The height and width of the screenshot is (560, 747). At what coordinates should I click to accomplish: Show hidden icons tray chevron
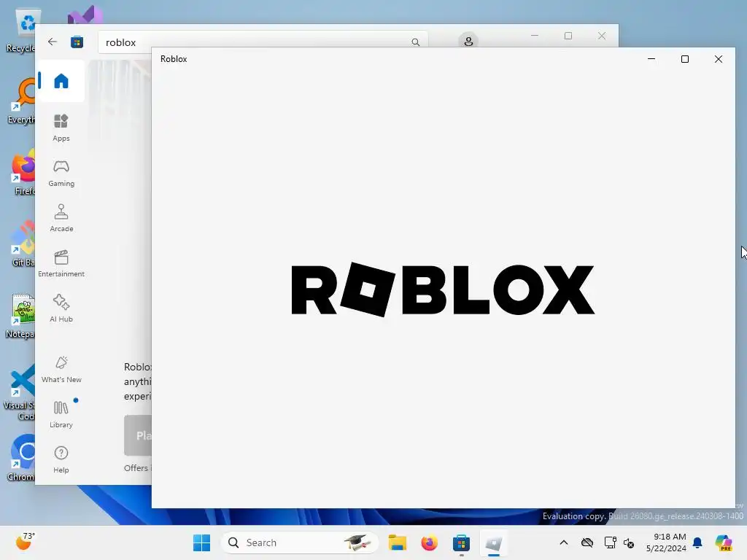(x=564, y=542)
